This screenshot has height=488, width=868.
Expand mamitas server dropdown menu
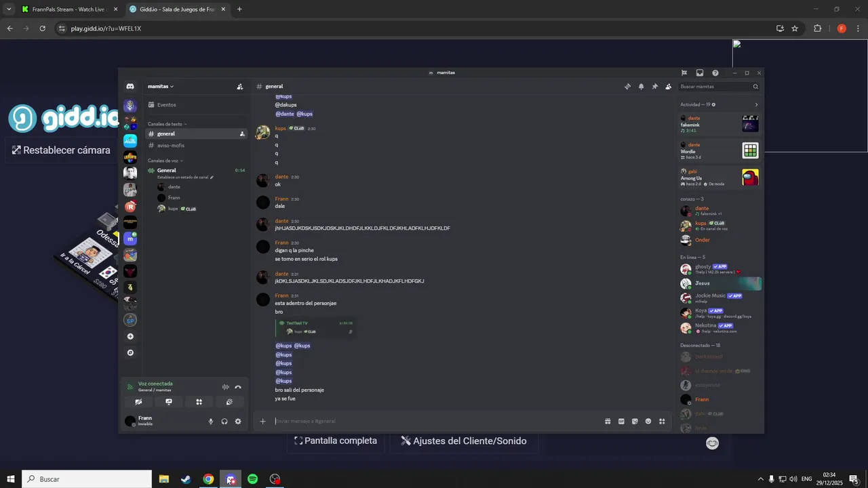(161, 87)
